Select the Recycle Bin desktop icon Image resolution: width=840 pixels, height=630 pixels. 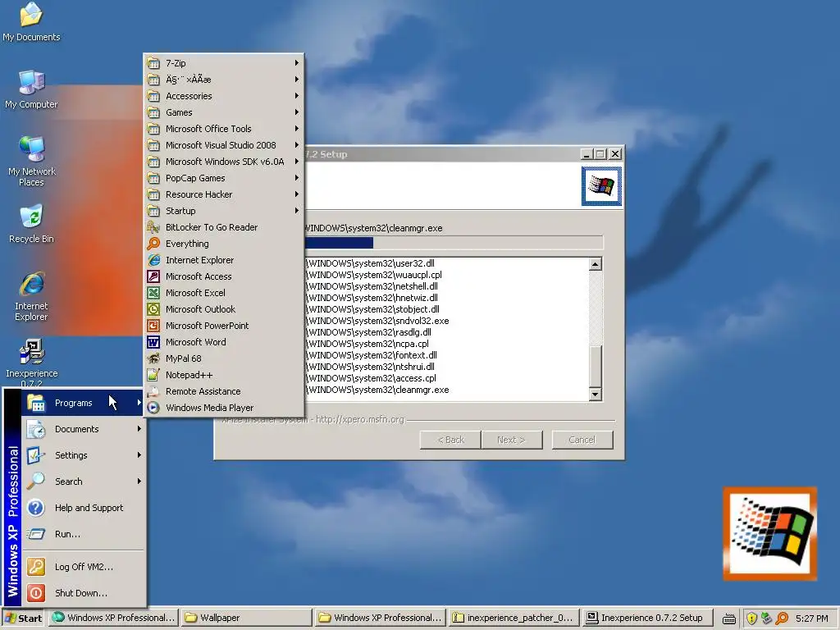[x=31, y=224]
